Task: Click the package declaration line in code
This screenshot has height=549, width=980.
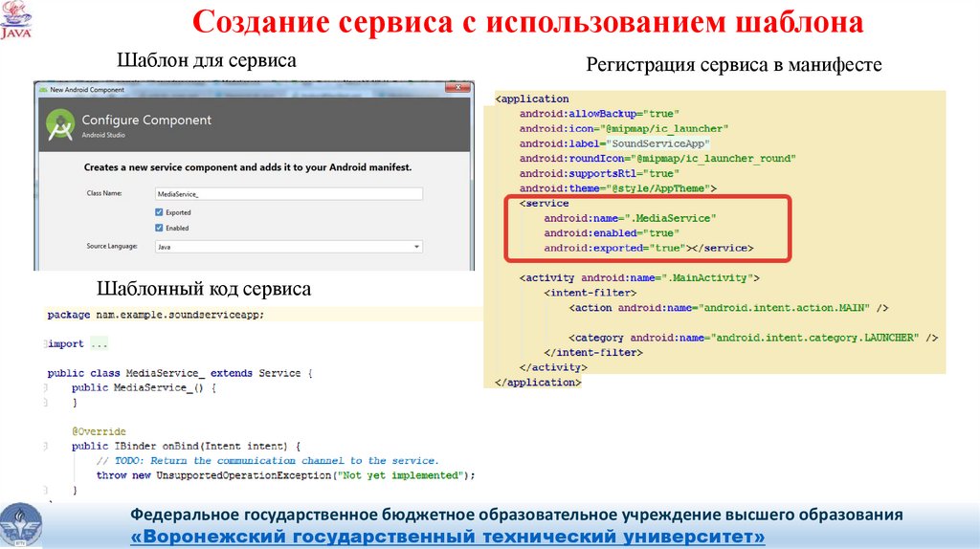Action: (x=155, y=314)
